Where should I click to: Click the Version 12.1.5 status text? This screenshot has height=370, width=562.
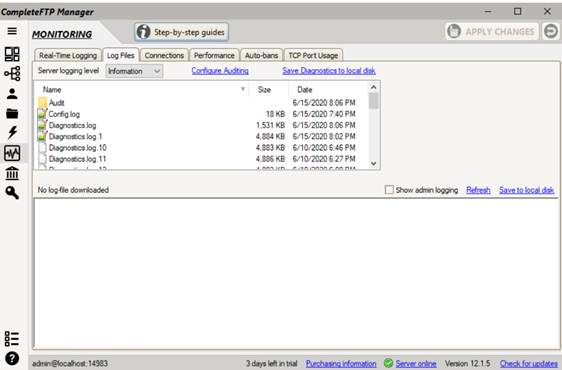(x=467, y=364)
